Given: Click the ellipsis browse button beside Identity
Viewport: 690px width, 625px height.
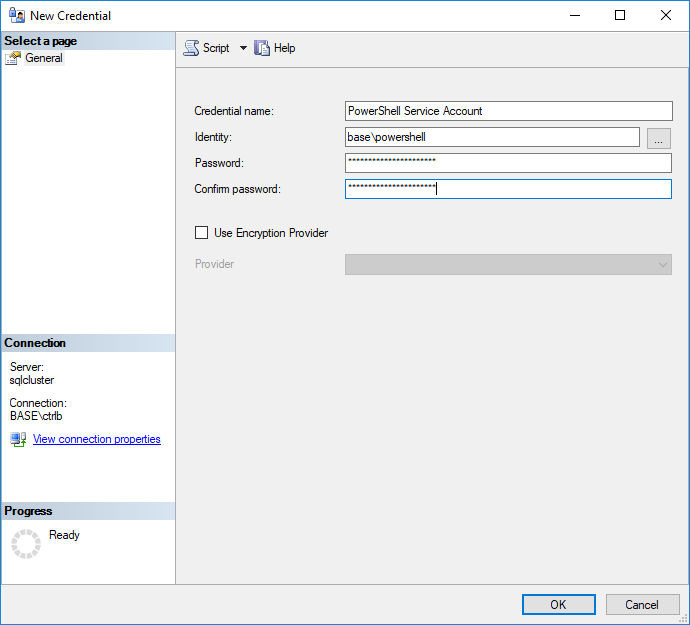Looking at the screenshot, I should tap(659, 138).
